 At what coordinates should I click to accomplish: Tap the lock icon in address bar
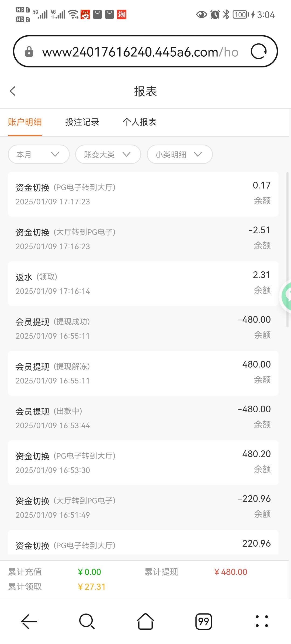[x=29, y=52]
